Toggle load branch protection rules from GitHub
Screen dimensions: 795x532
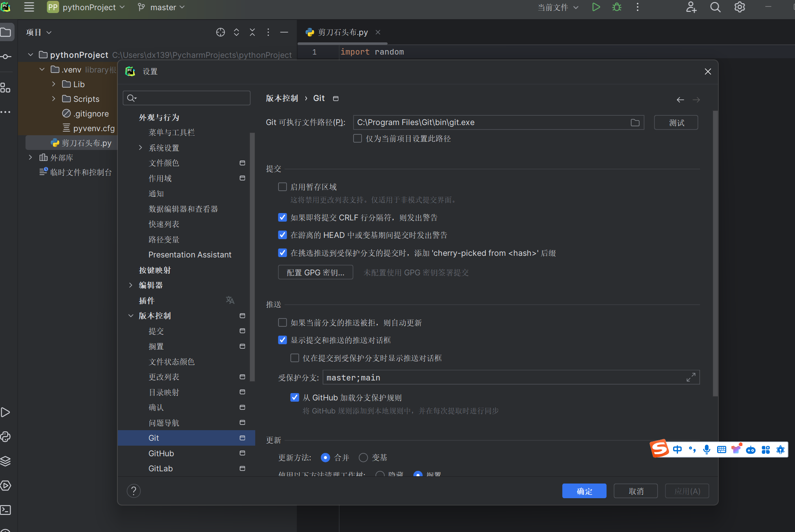click(x=295, y=398)
